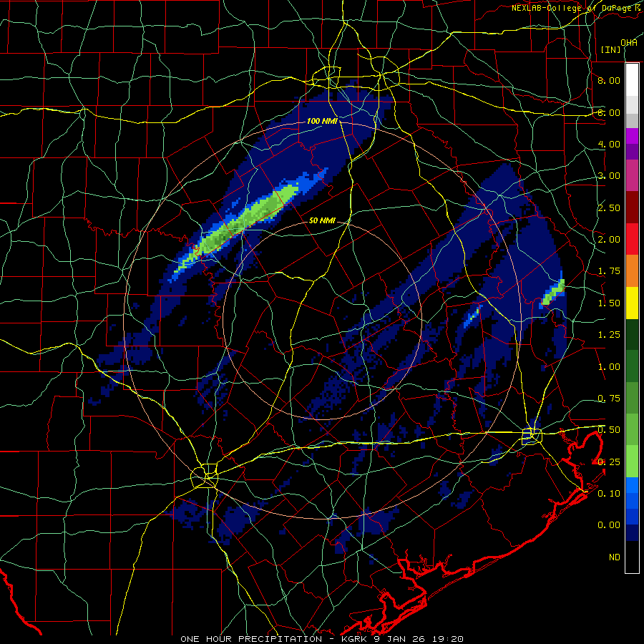Click the 'OHA' product code label
Screen dimensions: 644x644
point(629,42)
